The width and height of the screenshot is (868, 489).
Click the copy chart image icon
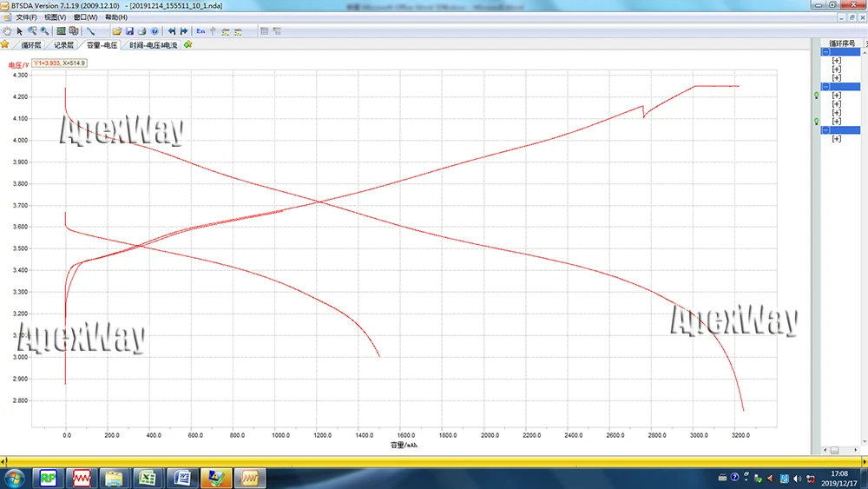[x=74, y=31]
